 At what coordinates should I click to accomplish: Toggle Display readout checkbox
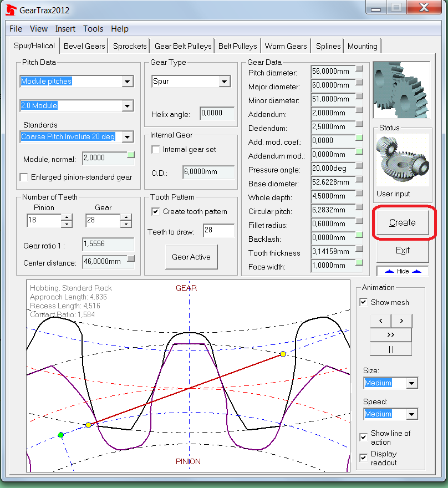[363, 458]
